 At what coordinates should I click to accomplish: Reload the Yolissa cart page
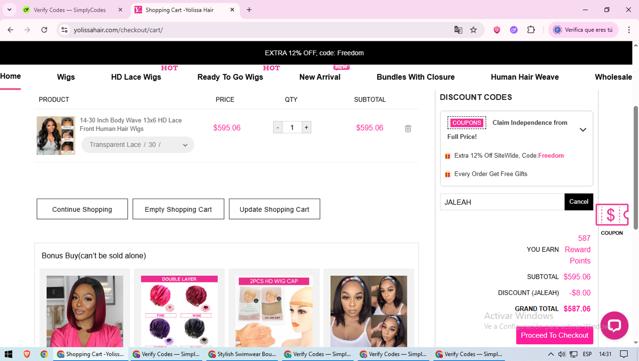pyautogui.click(x=44, y=30)
